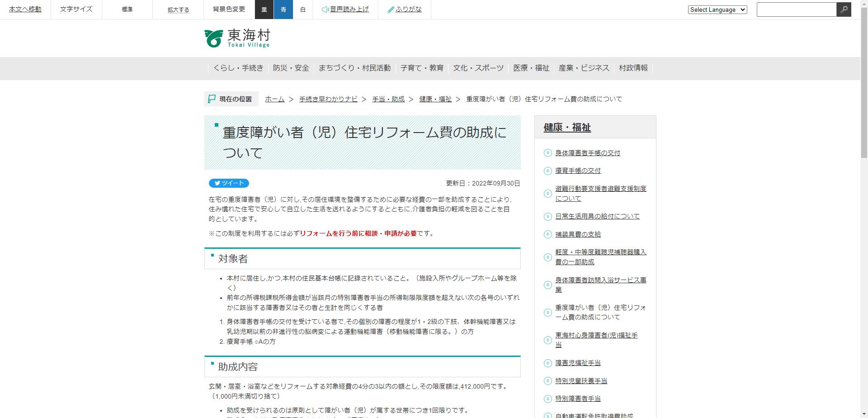Click arrow icon beside 身体障害者手帳の交付
This screenshot has width=868, height=418.
pyautogui.click(x=548, y=153)
